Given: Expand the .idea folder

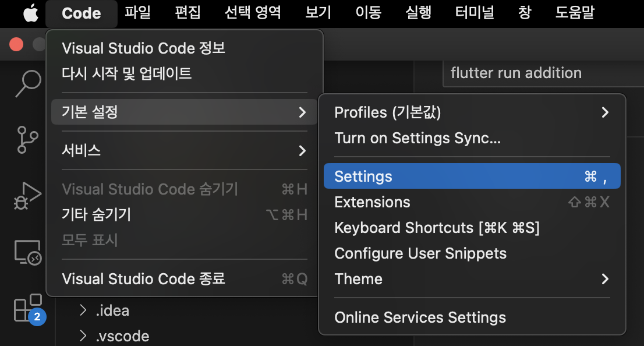Looking at the screenshot, I should coord(83,310).
